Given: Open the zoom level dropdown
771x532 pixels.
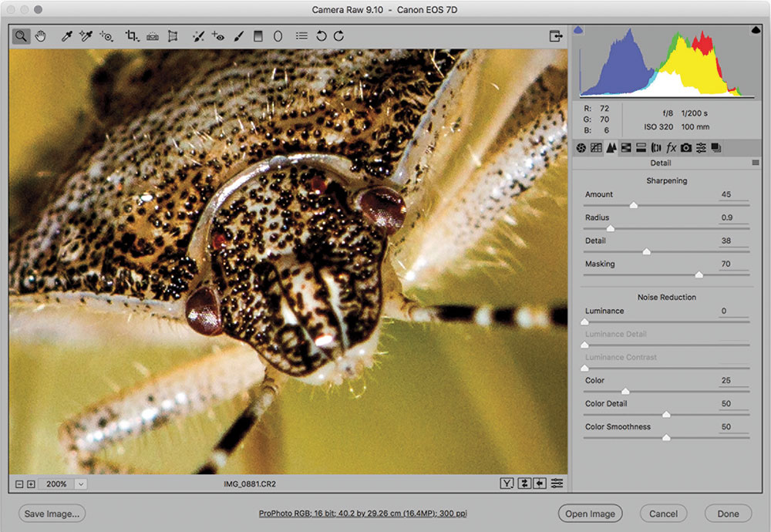Looking at the screenshot, I should click(x=81, y=483).
